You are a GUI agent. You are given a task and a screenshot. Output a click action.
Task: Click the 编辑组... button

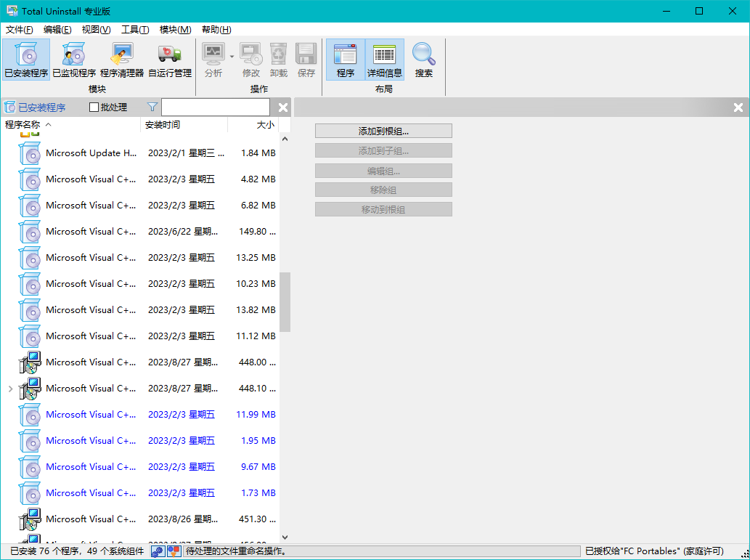pyautogui.click(x=383, y=171)
